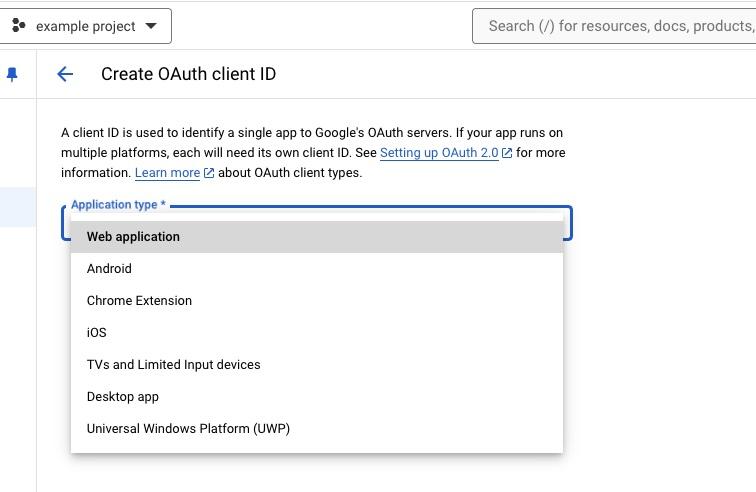Choose Desktop app option
This screenshot has width=756, height=492.
click(317, 396)
